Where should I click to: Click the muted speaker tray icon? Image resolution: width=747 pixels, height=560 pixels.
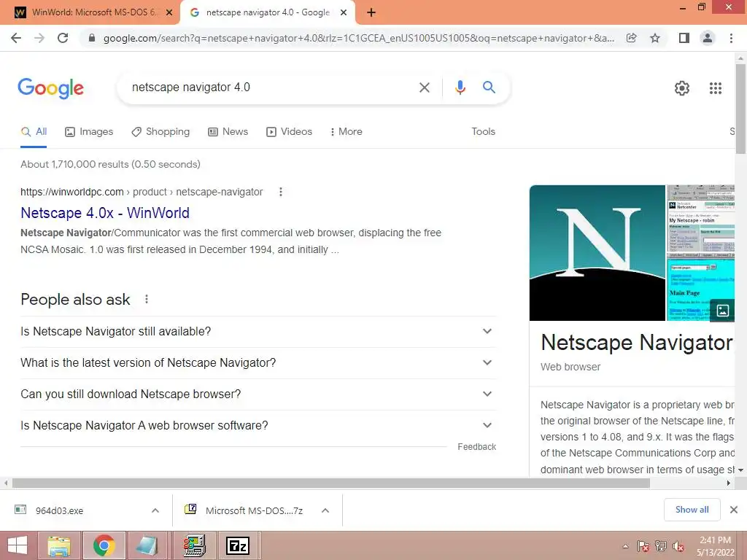coord(678,546)
